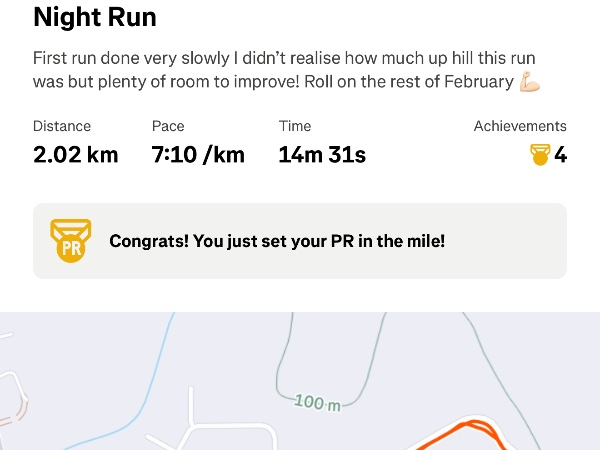Select the 7:10 /km pace value
Viewport: 600px width, 450px height.
click(x=198, y=155)
